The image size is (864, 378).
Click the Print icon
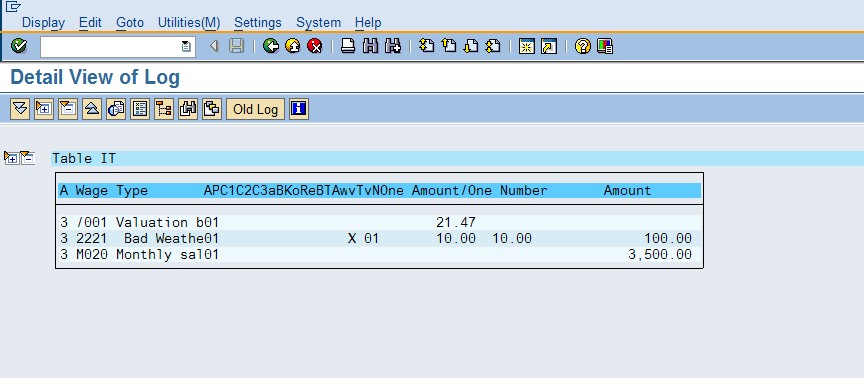[x=348, y=46]
